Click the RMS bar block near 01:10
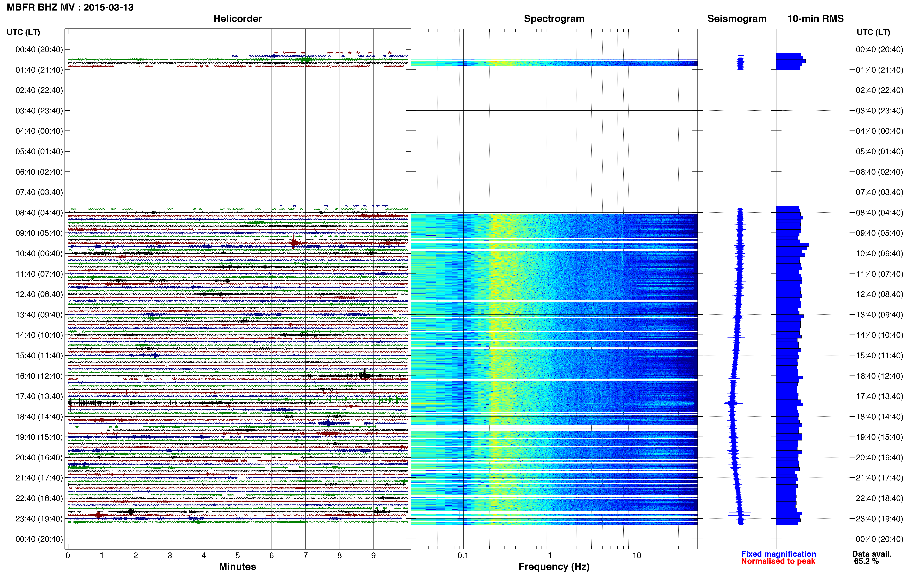Screen dimensions: 924x578 (790, 61)
